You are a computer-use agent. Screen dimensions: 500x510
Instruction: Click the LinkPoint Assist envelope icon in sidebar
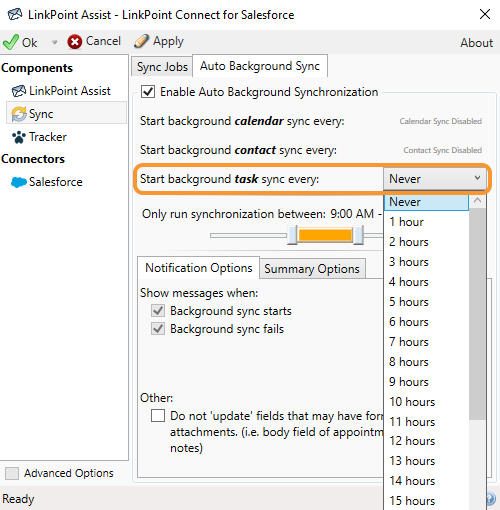19,91
